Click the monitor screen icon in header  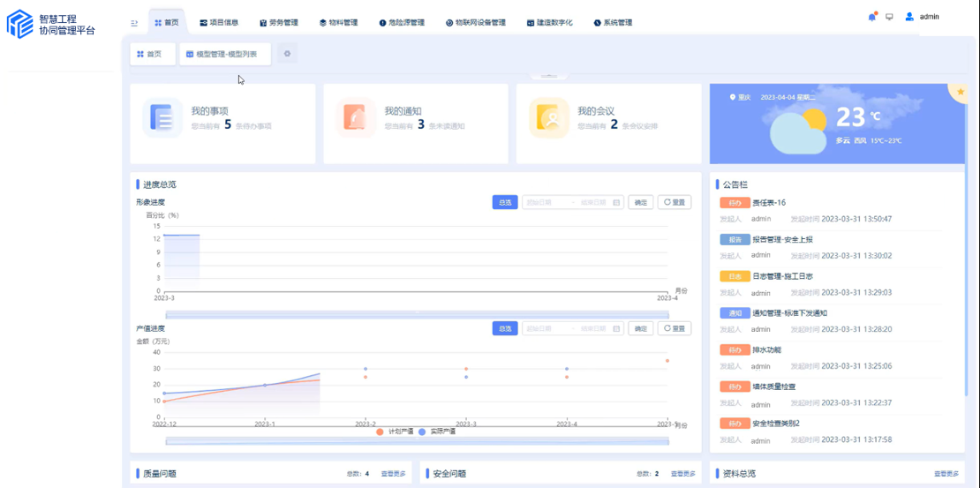889,17
